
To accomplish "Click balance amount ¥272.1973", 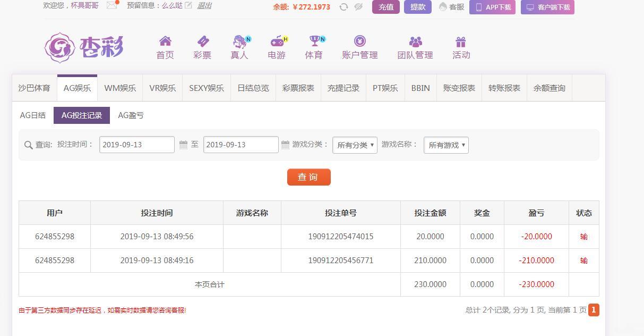I will pyautogui.click(x=312, y=7).
